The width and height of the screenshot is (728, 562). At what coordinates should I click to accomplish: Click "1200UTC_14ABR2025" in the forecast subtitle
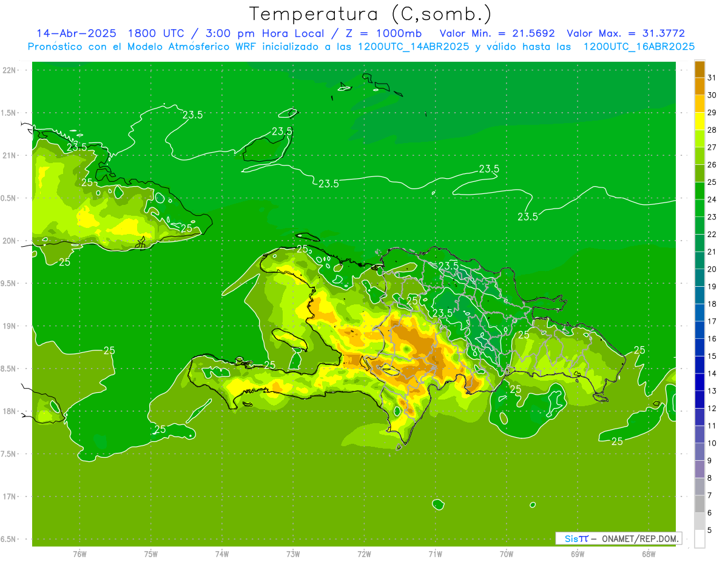414,47
